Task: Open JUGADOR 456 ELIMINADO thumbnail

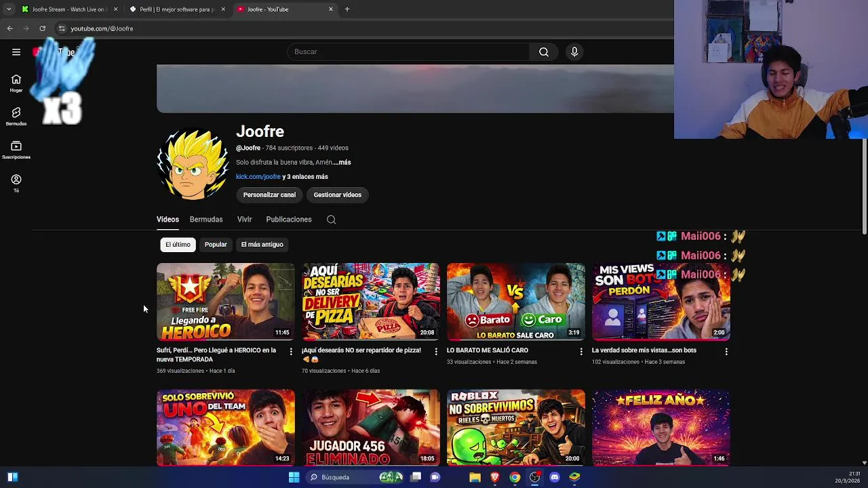Action: tap(371, 428)
